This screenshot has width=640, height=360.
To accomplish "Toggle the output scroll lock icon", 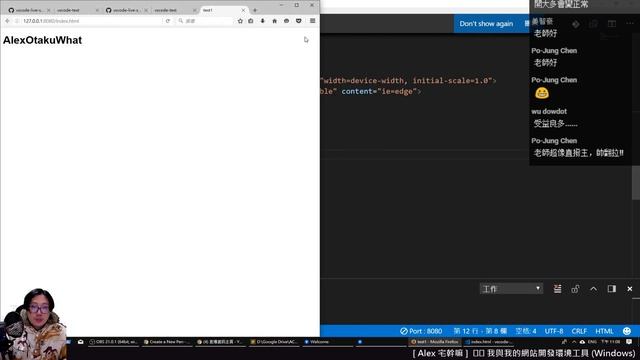I will 575,289.
